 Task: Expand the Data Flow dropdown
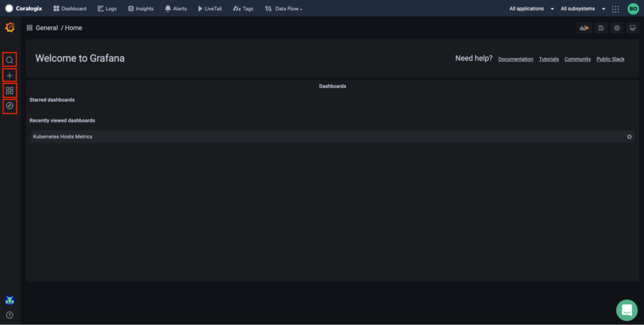pyautogui.click(x=284, y=9)
